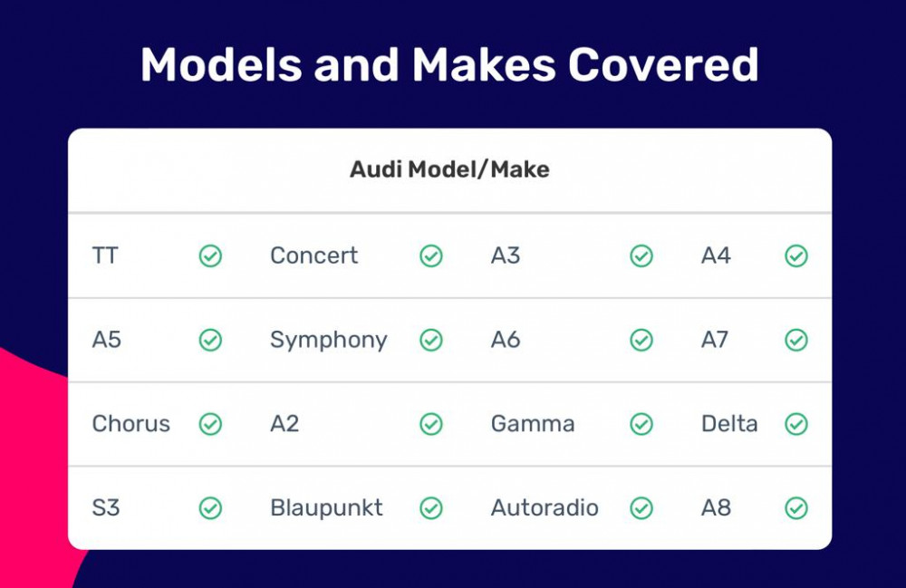Click the Blaupunkt make label
Image resolution: width=906 pixels, height=588 pixels.
[x=326, y=508]
